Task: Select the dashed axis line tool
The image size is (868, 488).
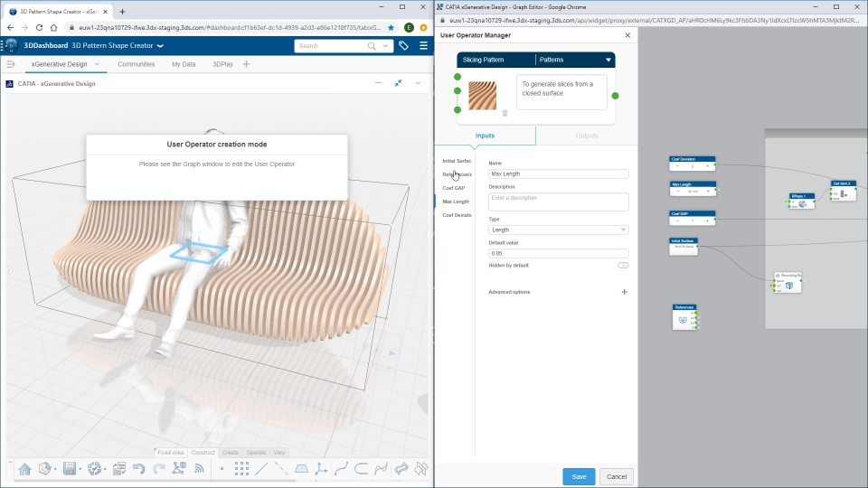Action: coord(281,469)
